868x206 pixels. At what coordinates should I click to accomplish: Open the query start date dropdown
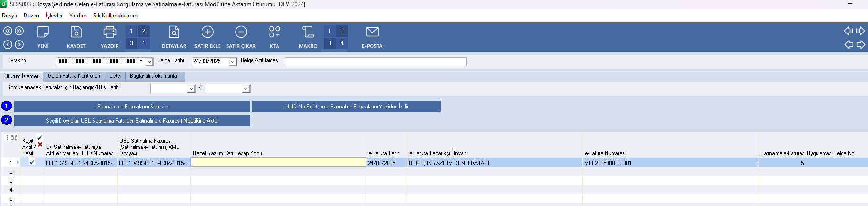pos(191,89)
